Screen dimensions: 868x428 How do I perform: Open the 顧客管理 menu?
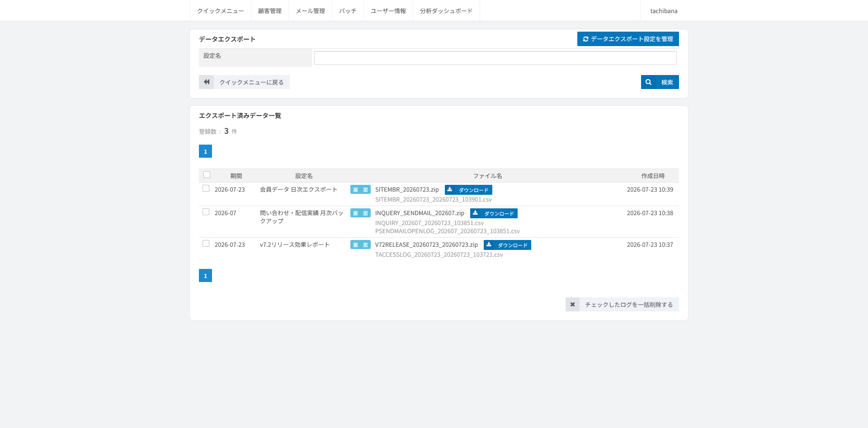[270, 10]
